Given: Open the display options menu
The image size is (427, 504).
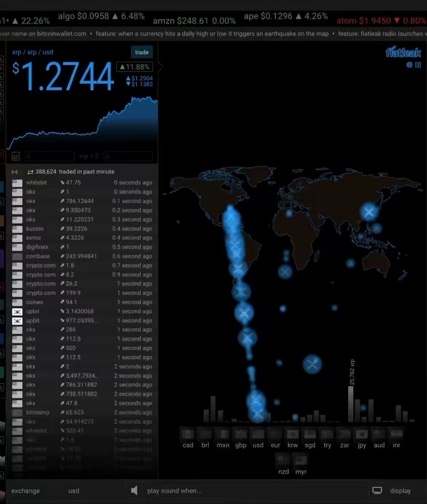Looking at the screenshot, I should click(401, 491).
